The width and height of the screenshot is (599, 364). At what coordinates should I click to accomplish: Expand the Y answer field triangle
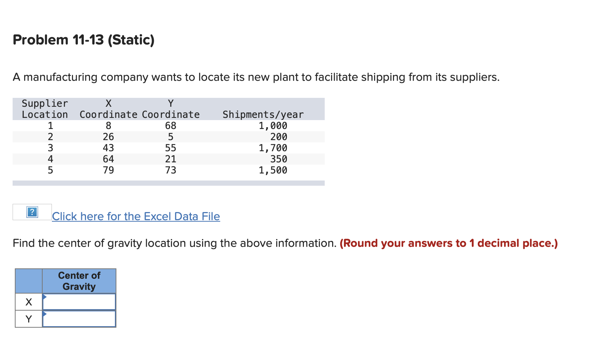[x=45, y=314]
